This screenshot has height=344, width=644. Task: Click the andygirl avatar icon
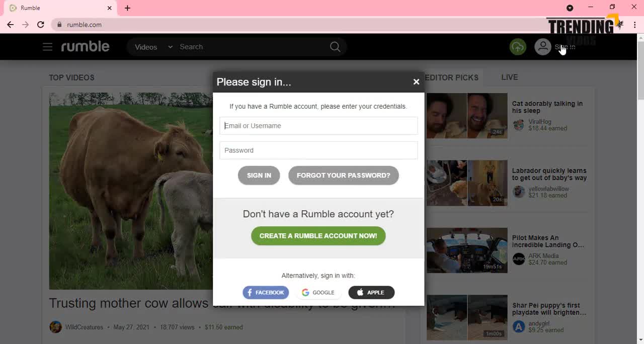(519, 326)
